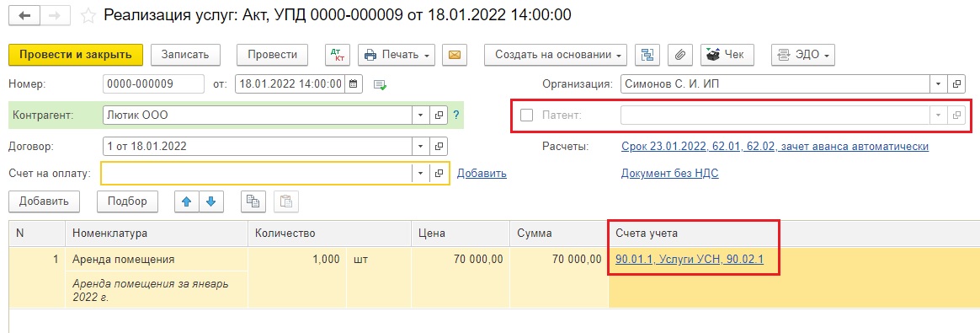Screen dimensions: 980x333
Task: Click Провести и закрыть button
Action: (76, 55)
